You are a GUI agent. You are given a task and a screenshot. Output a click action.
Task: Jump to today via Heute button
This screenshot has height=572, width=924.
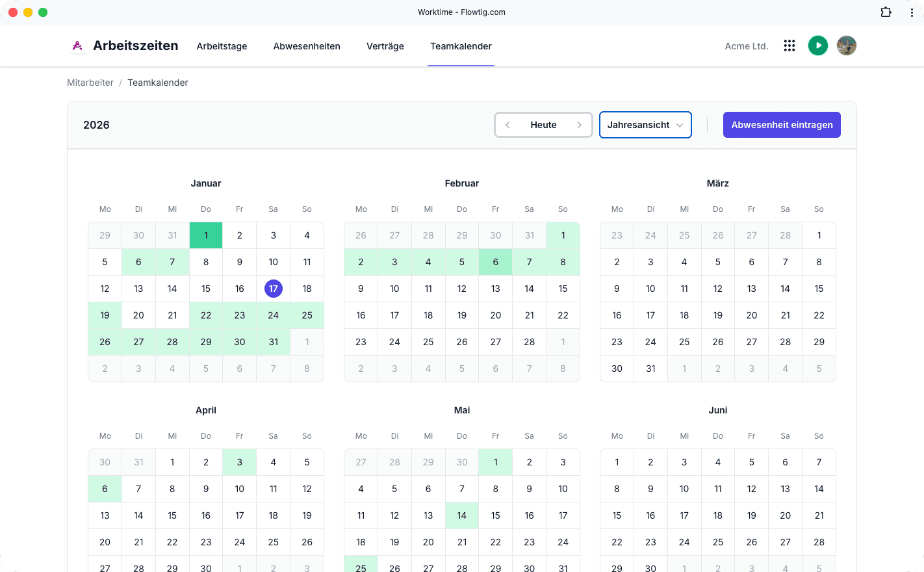[x=543, y=125]
